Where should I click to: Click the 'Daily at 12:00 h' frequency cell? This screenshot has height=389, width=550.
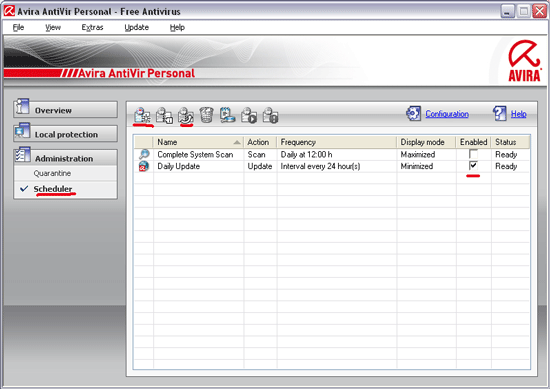(x=306, y=154)
